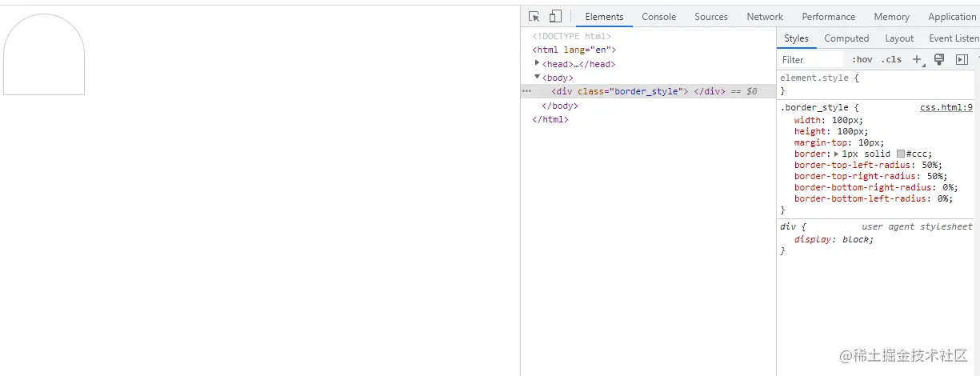Open the css.html:9 source link

tap(946, 107)
